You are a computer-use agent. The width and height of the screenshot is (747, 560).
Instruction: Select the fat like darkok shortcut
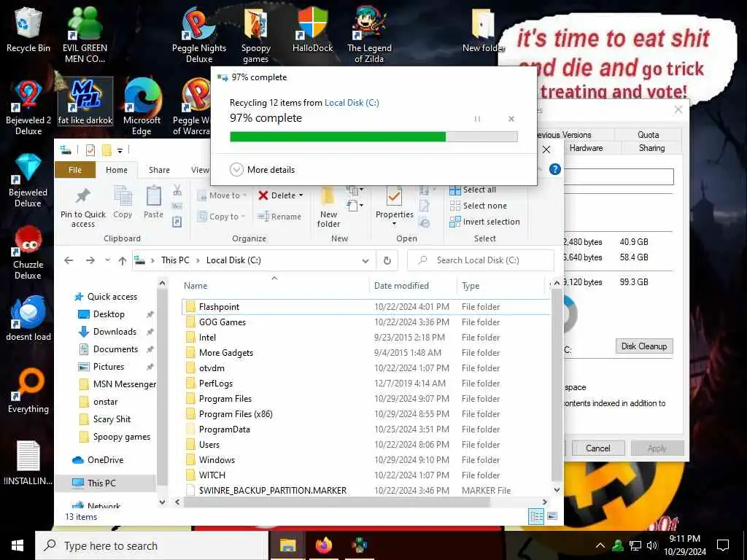[x=85, y=102]
